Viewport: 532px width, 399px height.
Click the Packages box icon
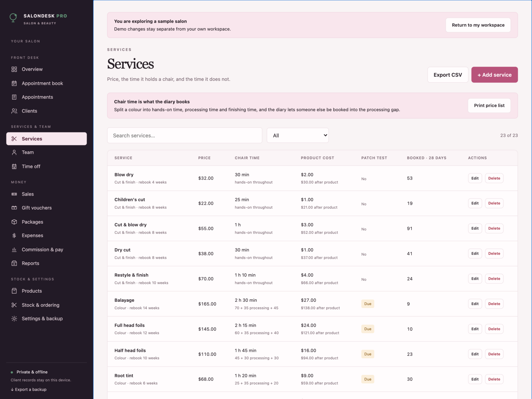point(14,222)
